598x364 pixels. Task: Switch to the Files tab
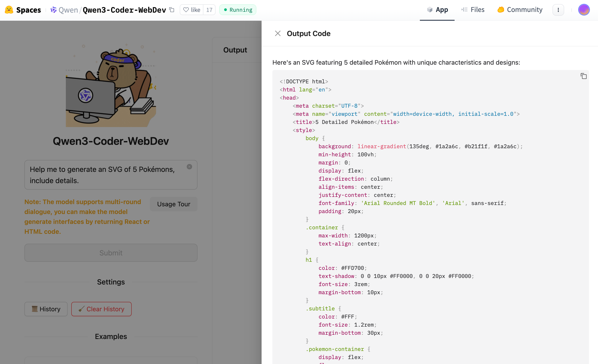473,10
